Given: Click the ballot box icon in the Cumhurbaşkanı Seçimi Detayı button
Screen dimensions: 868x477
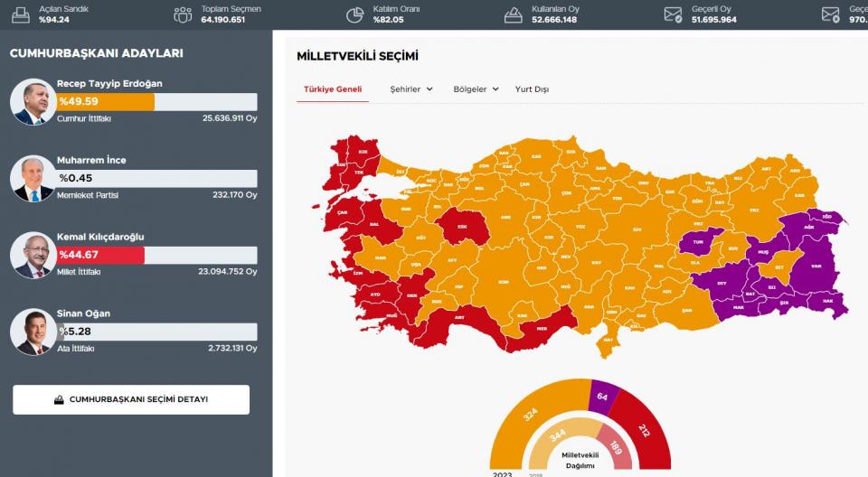Looking at the screenshot, I should 59,399.
